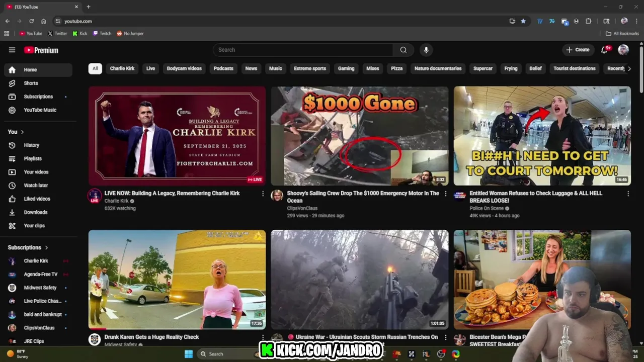This screenshot has width=644, height=362.
Task: Go to the browser home page
Action: [x=43, y=21]
